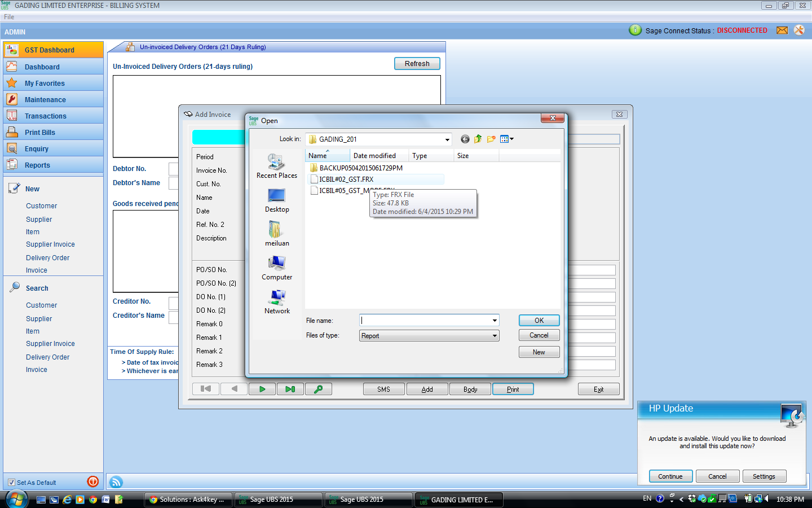
Task: Toggle the Set As Default checkbox
Action: point(11,483)
